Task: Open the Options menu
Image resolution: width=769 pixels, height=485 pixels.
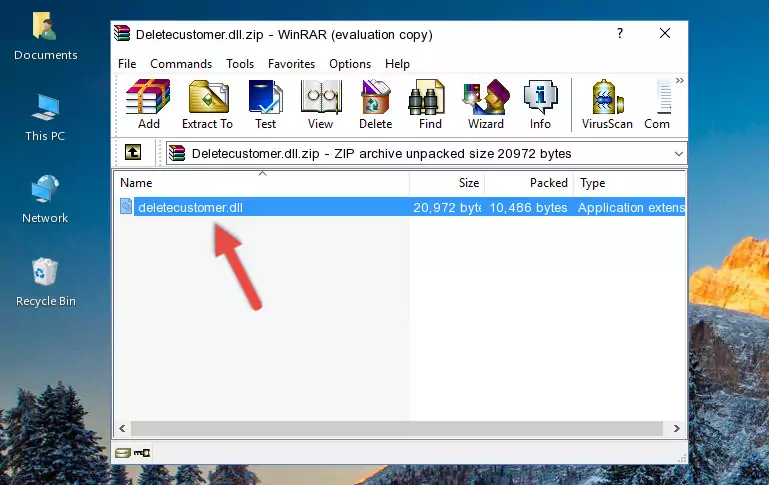Action: (350, 64)
